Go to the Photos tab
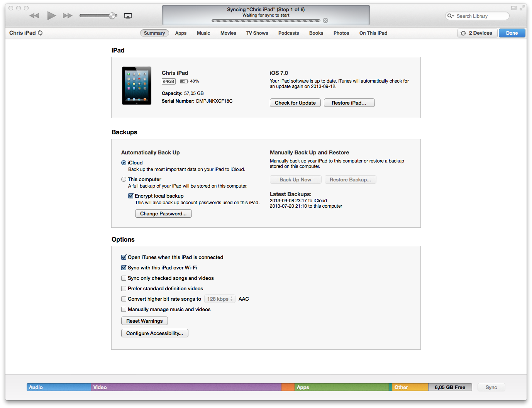The height and width of the screenshot is (408, 532). [x=341, y=33]
